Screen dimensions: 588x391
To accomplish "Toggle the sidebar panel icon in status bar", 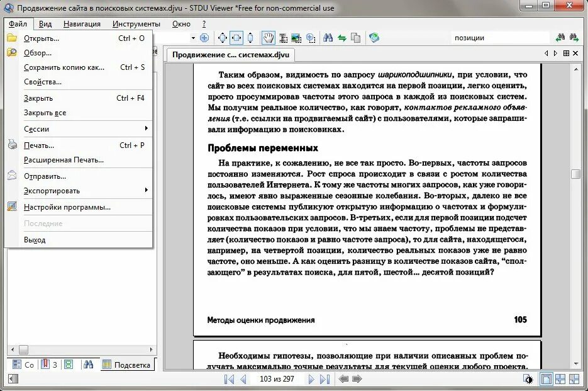I will 13,379.
